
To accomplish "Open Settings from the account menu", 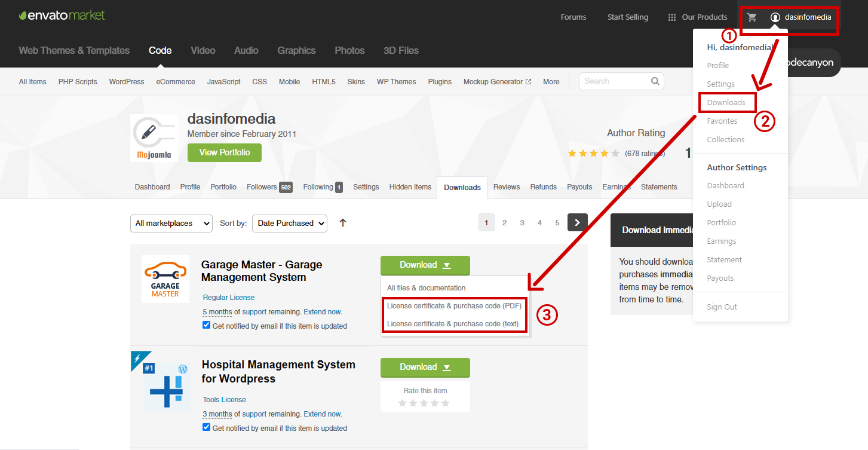I will [720, 84].
